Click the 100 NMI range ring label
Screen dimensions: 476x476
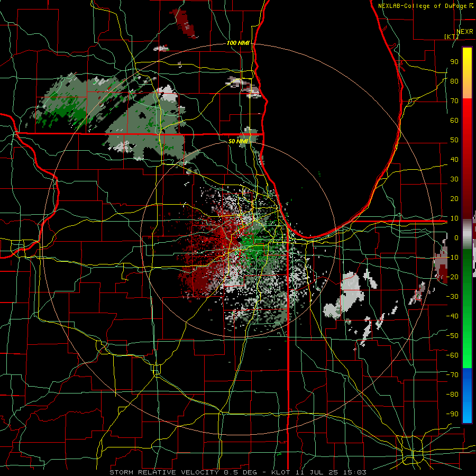click(238, 43)
